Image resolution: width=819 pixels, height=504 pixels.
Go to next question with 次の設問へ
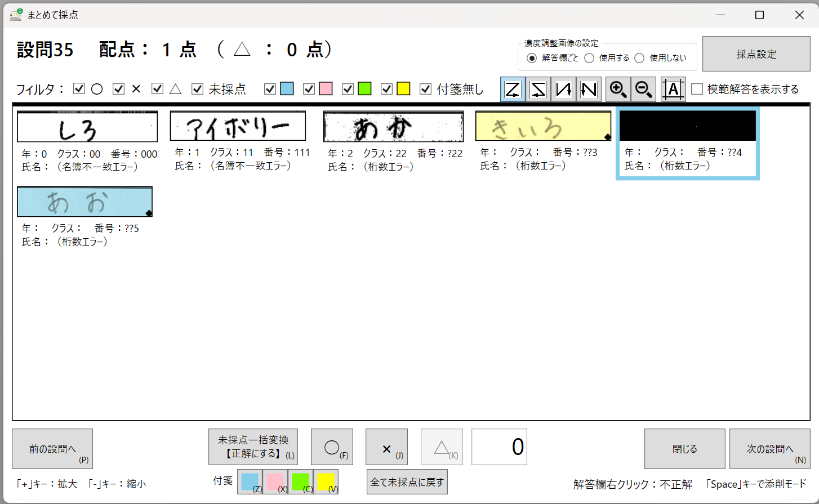click(769, 449)
